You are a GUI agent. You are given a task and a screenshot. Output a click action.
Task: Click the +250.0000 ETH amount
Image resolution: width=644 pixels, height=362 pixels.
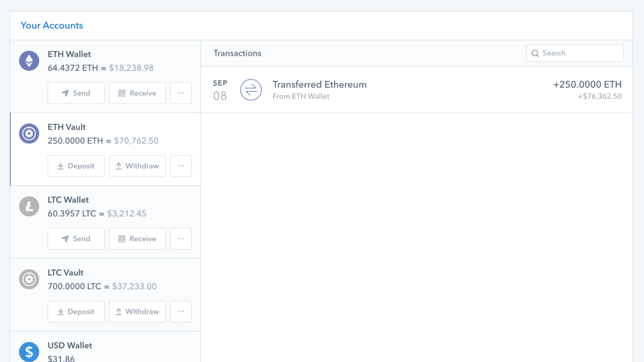(587, 84)
